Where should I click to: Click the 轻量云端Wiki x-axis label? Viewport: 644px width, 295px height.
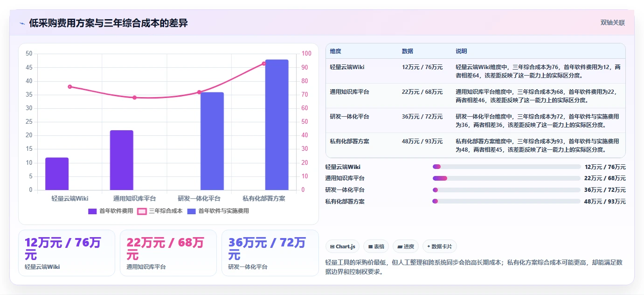[70, 198]
